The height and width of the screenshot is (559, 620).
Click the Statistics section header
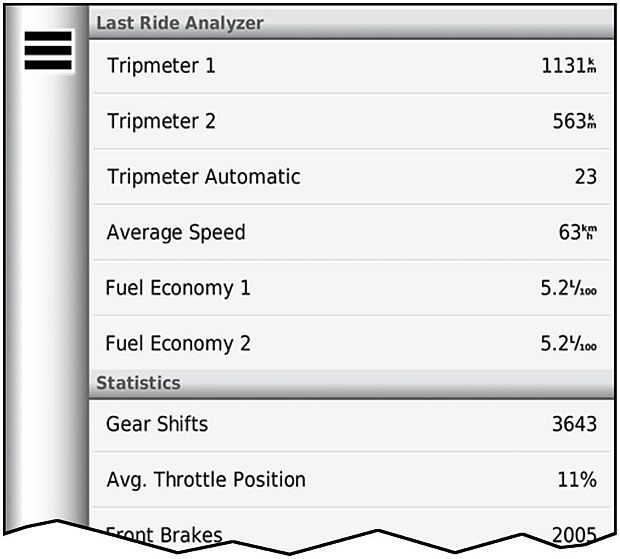[x=138, y=383]
